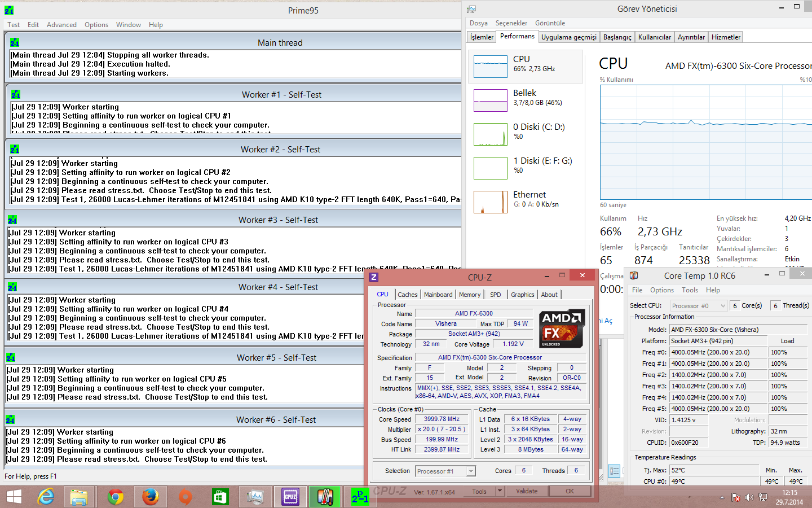Image resolution: width=812 pixels, height=508 pixels.
Task: Click the volume speaker tray icon
Action: (x=749, y=497)
